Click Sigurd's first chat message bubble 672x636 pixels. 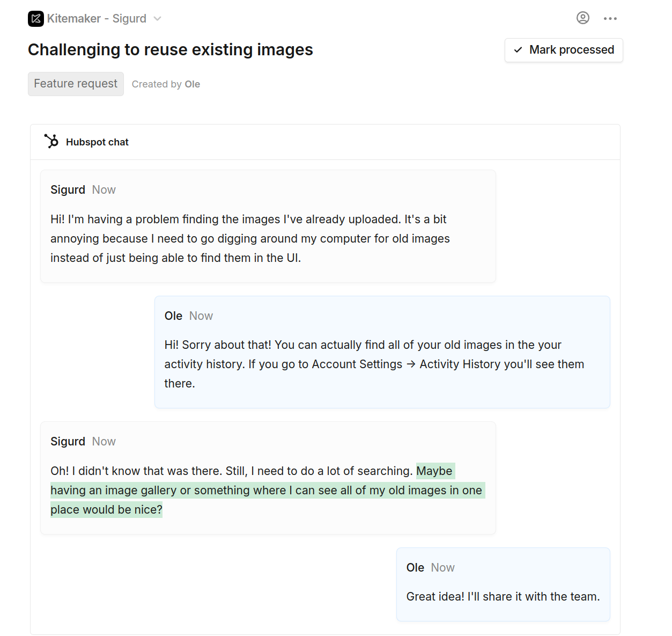point(268,226)
